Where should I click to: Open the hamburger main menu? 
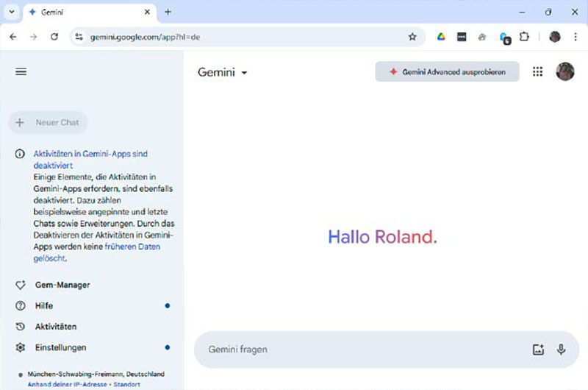click(21, 71)
